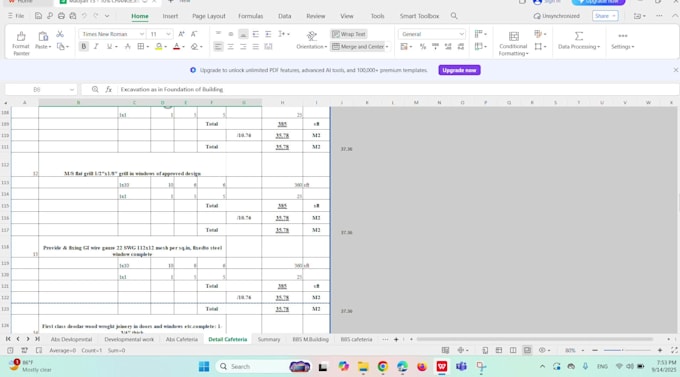Toggle Wrap Text option
Screen dimensions: 680x377
coord(349,34)
